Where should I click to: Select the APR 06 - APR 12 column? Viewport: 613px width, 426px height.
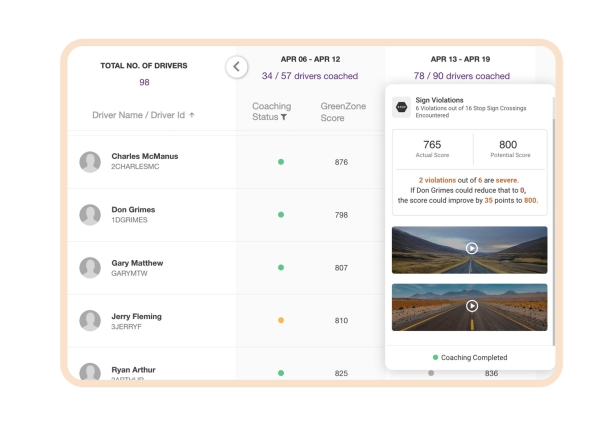[x=309, y=59]
